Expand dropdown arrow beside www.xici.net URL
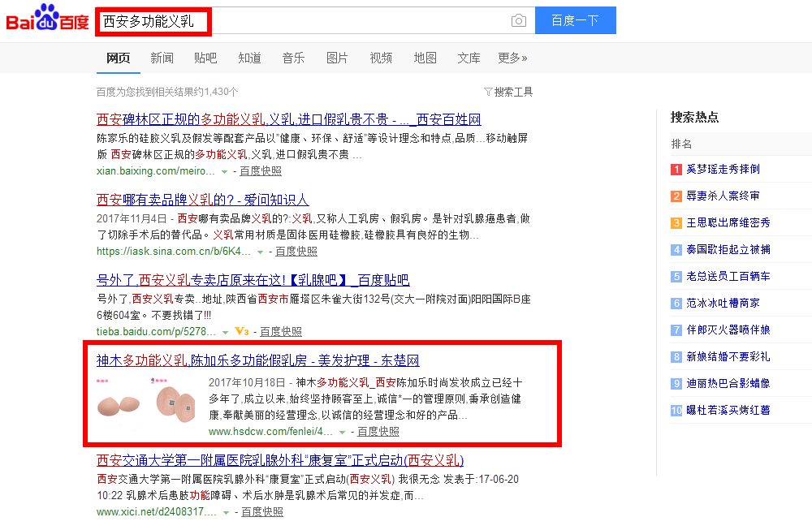This screenshot has height=530, width=812. (x=227, y=512)
